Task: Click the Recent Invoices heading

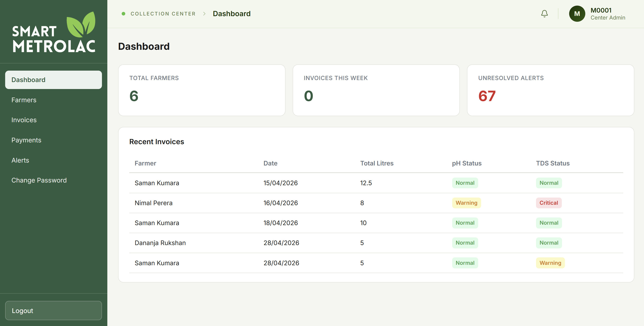Action: tap(156, 142)
